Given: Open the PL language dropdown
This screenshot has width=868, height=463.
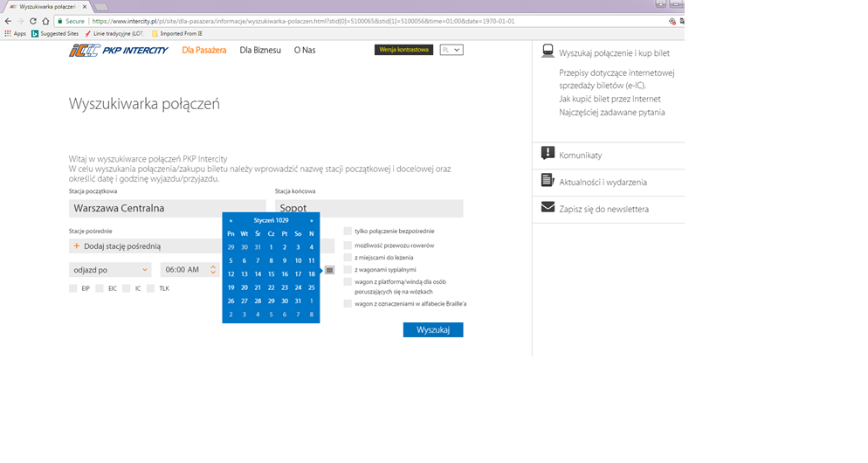Looking at the screenshot, I should [451, 50].
